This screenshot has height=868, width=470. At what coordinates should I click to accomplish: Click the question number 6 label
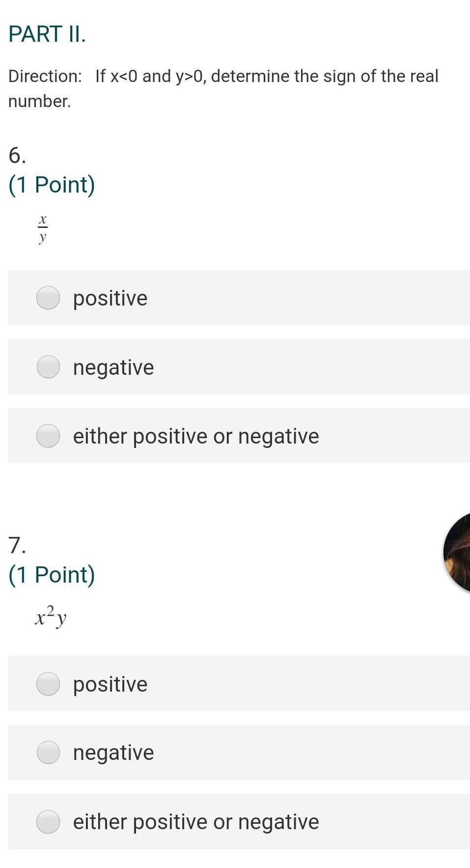click(x=17, y=156)
